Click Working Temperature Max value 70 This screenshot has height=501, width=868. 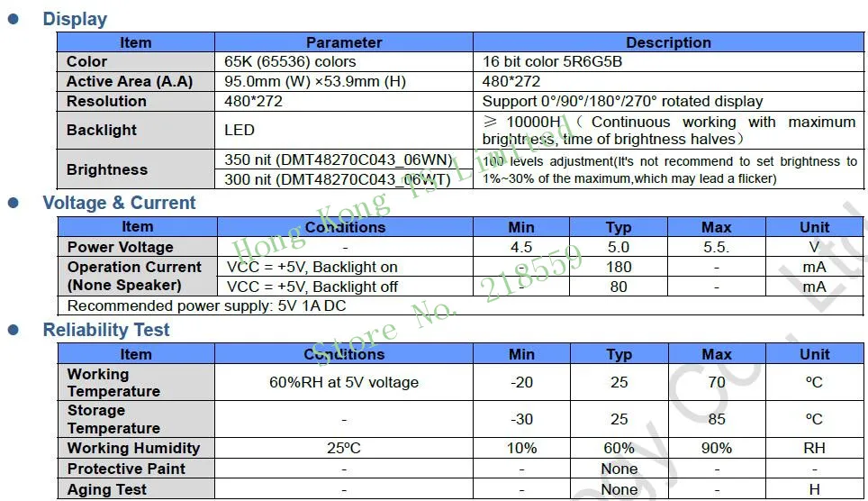coord(717,382)
